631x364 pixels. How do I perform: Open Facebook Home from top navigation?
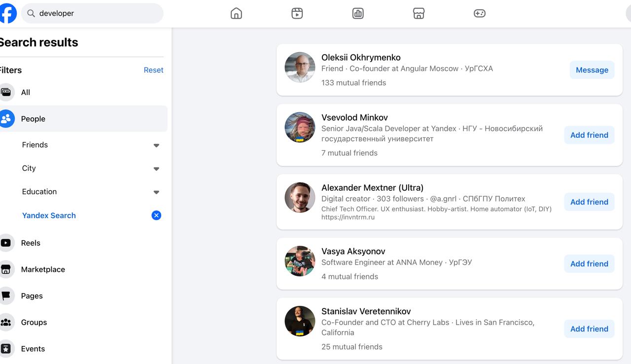(237, 13)
